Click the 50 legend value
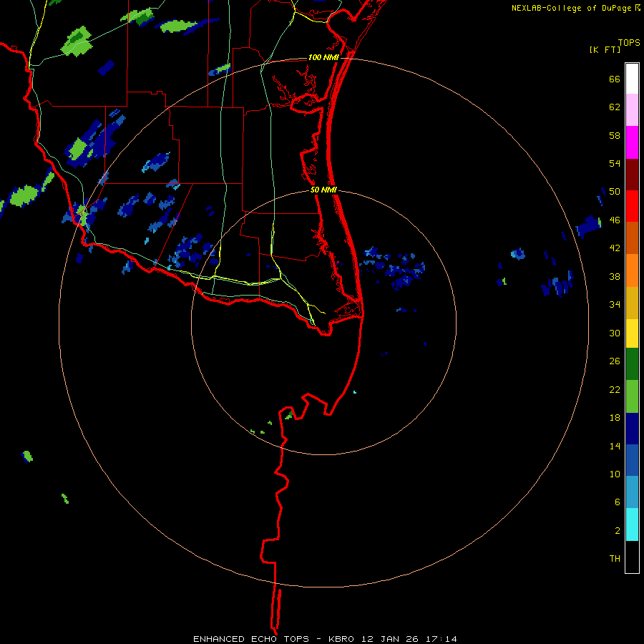The image size is (644, 644). 615,192
